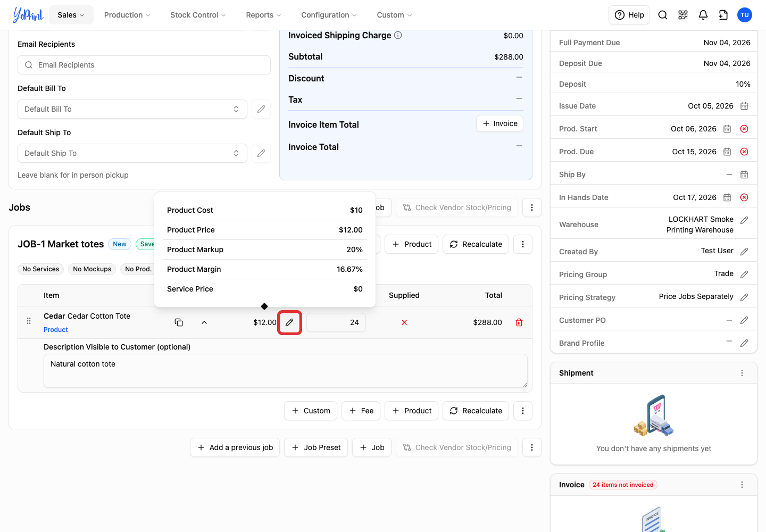766x532 pixels.
Task: Click the Email Recipients search field
Action: coord(144,65)
